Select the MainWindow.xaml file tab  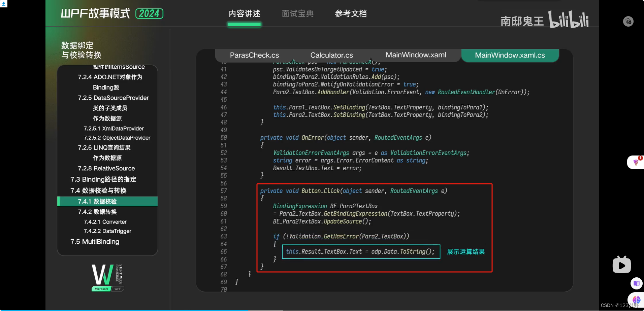tap(416, 55)
